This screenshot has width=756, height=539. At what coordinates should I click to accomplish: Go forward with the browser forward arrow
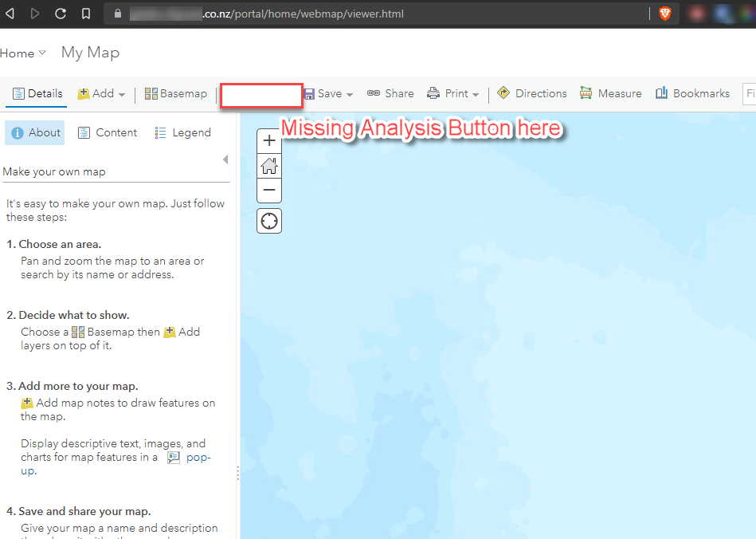point(35,14)
